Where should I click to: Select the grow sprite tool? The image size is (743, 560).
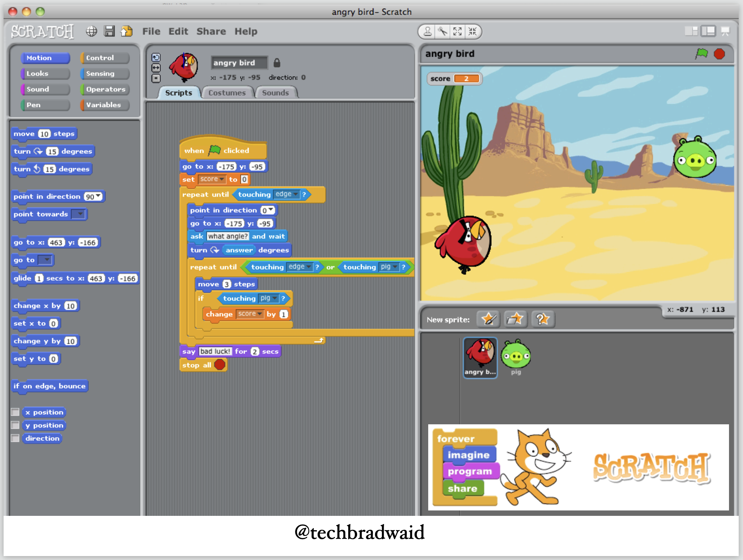point(457,32)
